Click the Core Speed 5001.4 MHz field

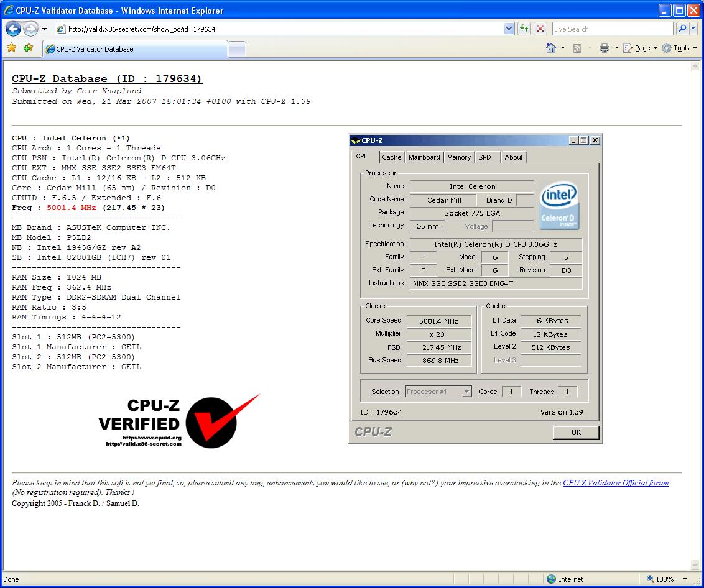pos(438,321)
